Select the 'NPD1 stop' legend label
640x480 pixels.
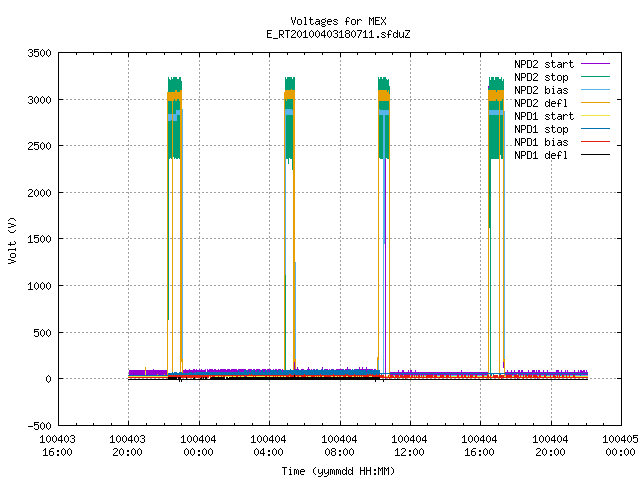(x=541, y=129)
